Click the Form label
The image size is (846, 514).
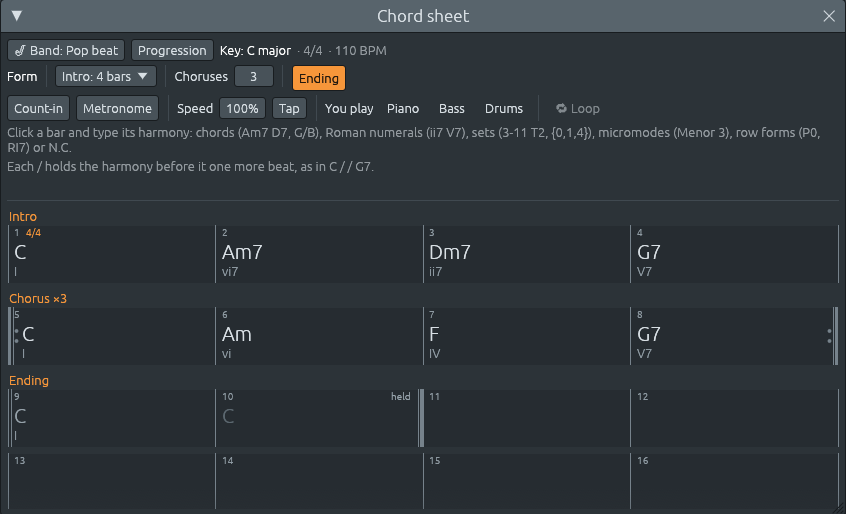pos(22,77)
